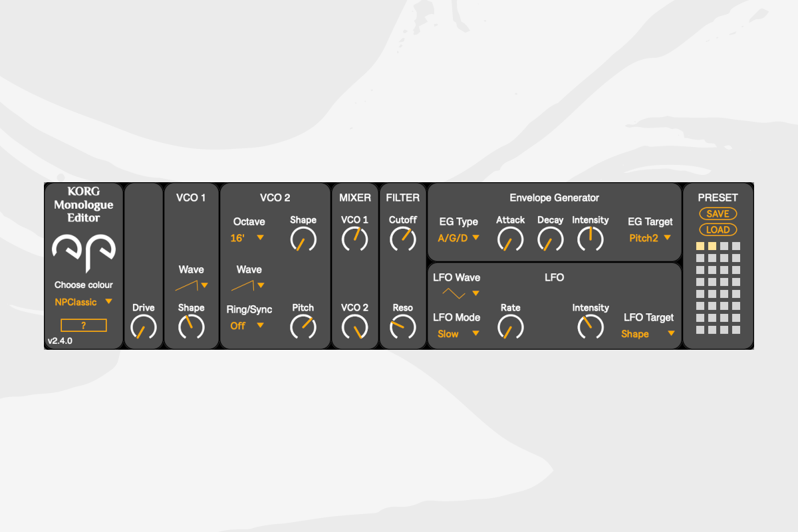Viewport: 798px width, 532px height.
Task: Open the Choose colour NPClassic dropdown
Action: [x=84, y=302]
